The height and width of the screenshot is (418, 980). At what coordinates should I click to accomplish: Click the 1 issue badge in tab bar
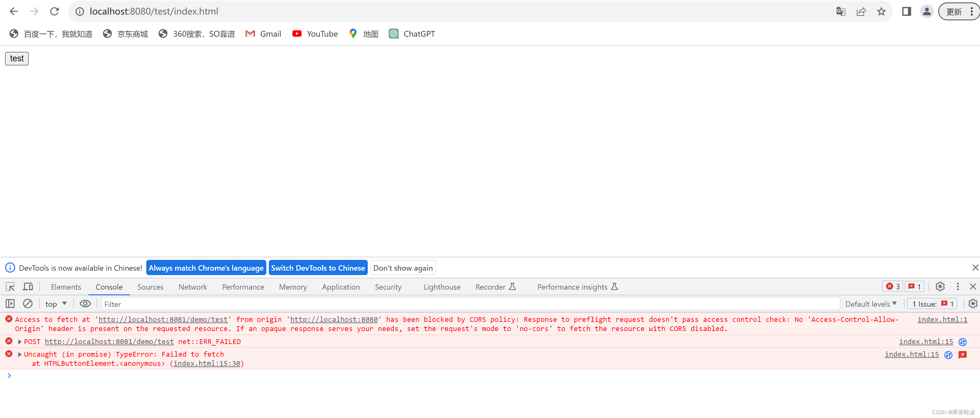click(x=914, y=287)
